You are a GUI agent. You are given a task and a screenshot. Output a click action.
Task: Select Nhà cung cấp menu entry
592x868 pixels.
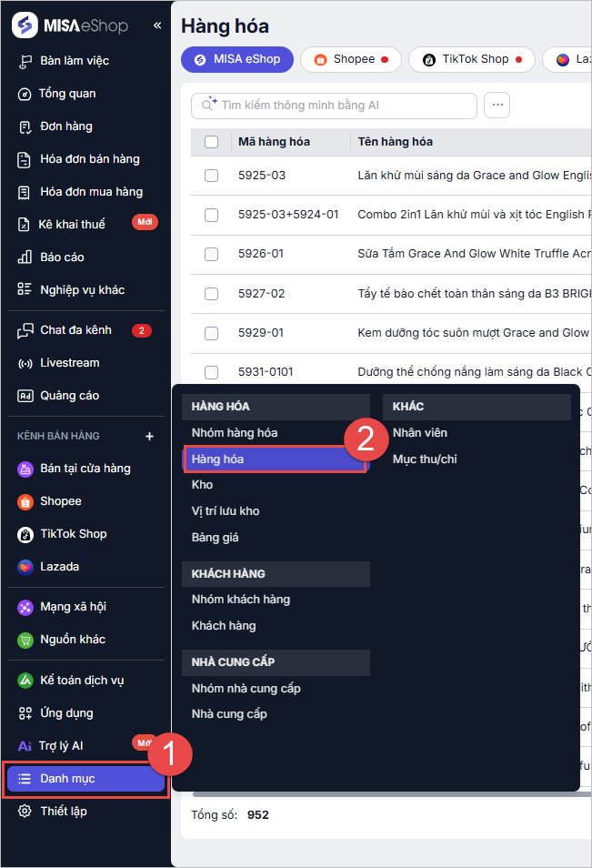[229, 714]
